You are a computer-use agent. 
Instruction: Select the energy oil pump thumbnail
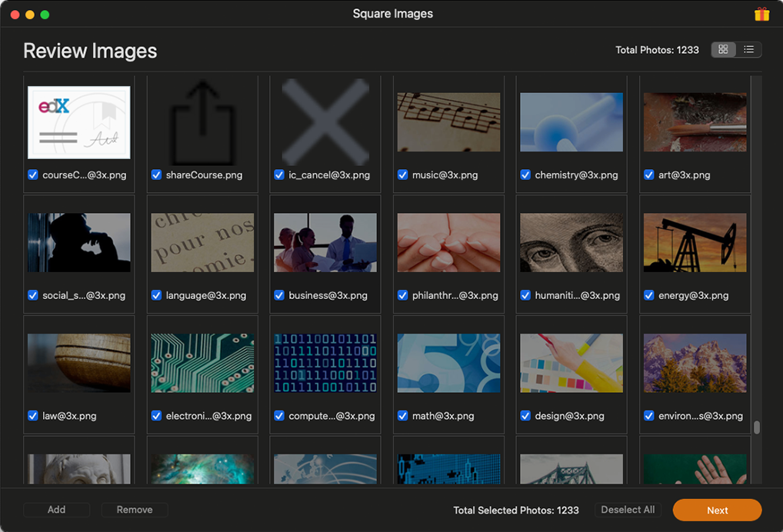point(695,242)
